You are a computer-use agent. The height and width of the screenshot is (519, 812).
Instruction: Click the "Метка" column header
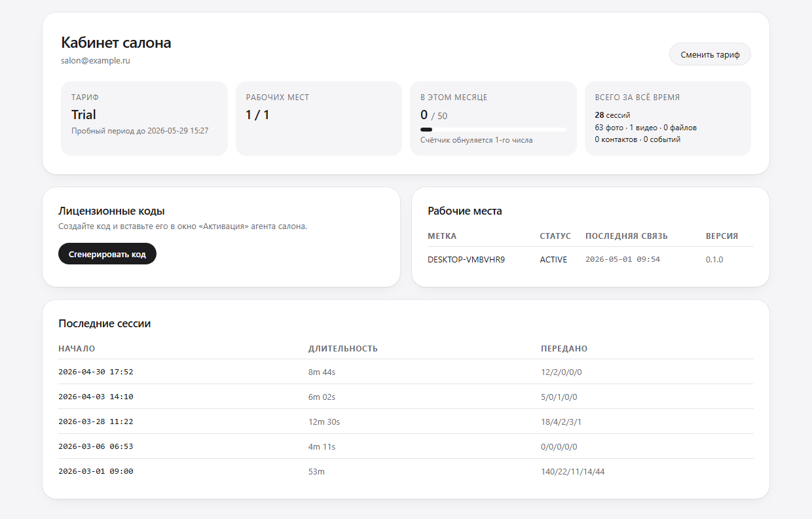(442, 236)
